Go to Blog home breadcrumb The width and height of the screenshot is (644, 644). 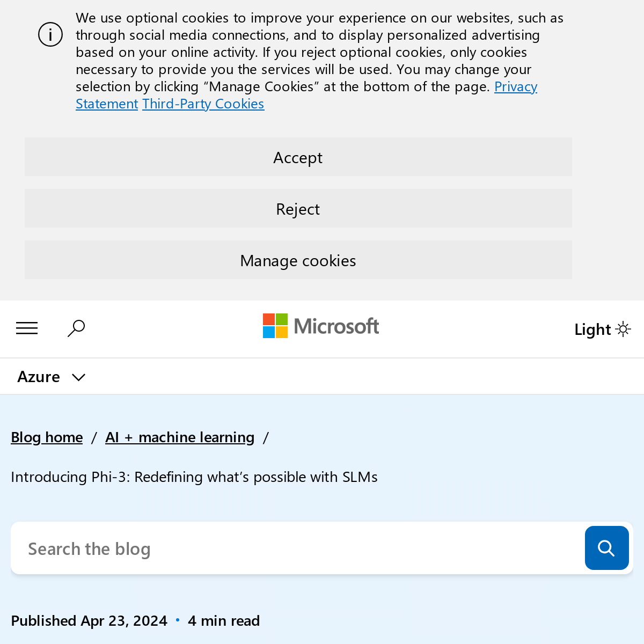point(47,437)
